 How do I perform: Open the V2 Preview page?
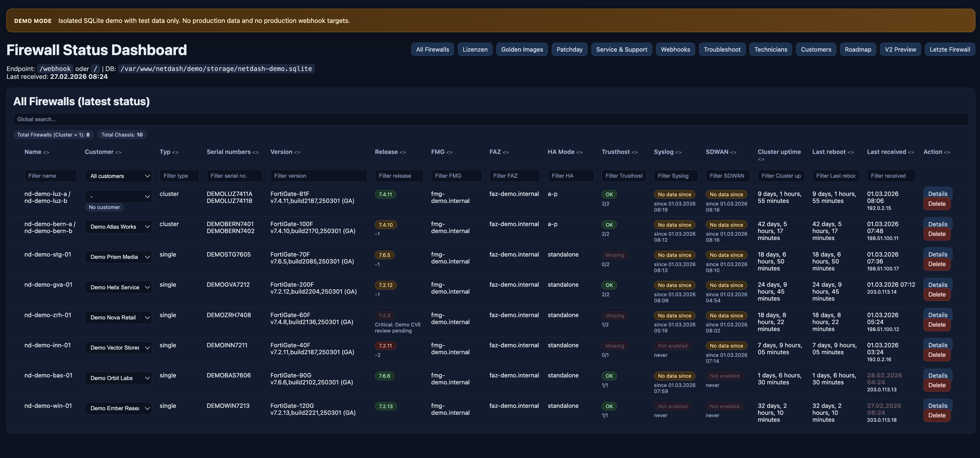pyautogui.click(x=900, y=50)
